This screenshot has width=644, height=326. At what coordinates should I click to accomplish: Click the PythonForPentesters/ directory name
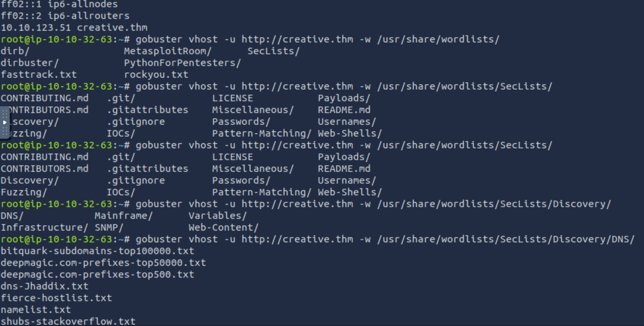(x=182, y=63)
